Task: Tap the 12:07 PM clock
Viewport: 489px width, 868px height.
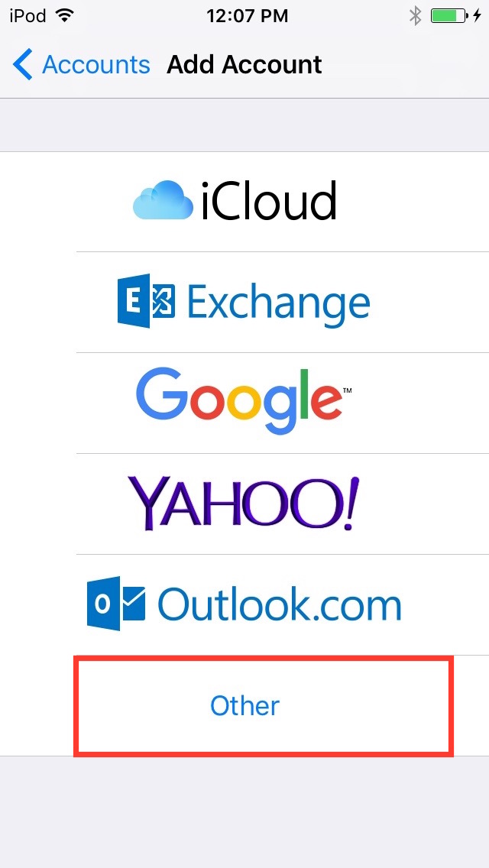Action: (x=248, y=16)
